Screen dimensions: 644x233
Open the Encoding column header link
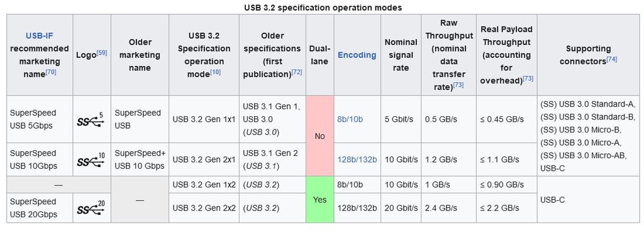357,55
